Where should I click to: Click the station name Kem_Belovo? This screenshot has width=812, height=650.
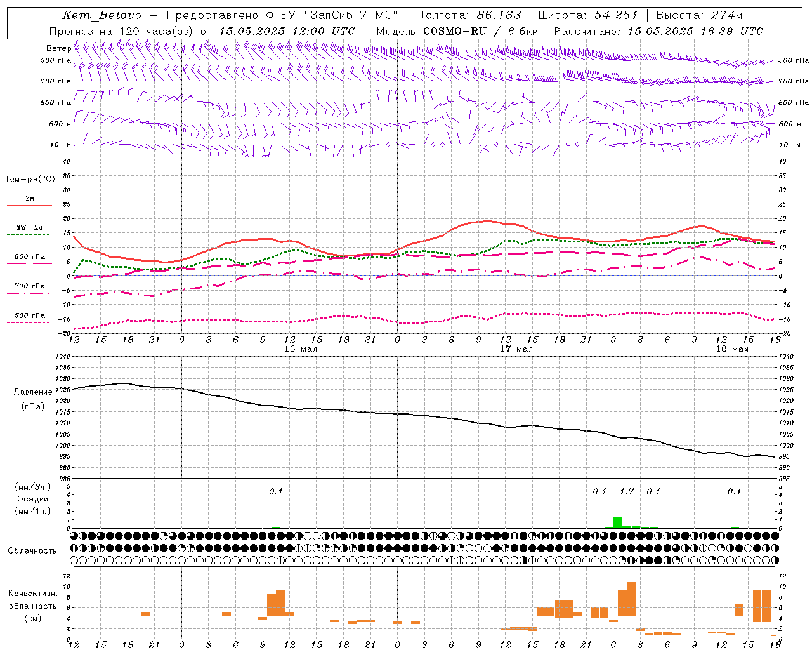click(x=101, y=15)
